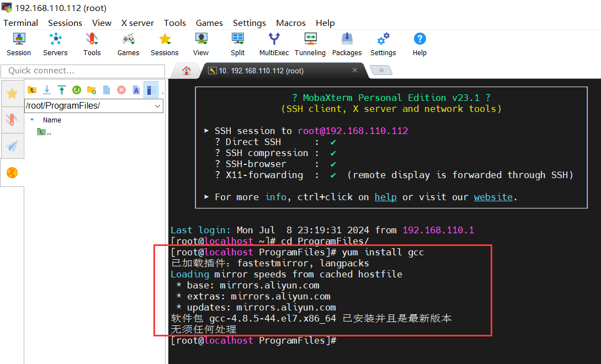Create new folder icon in SFTP toolbar
The height and width of the screenshot is (364, 601).
click(x=92, y=90)
